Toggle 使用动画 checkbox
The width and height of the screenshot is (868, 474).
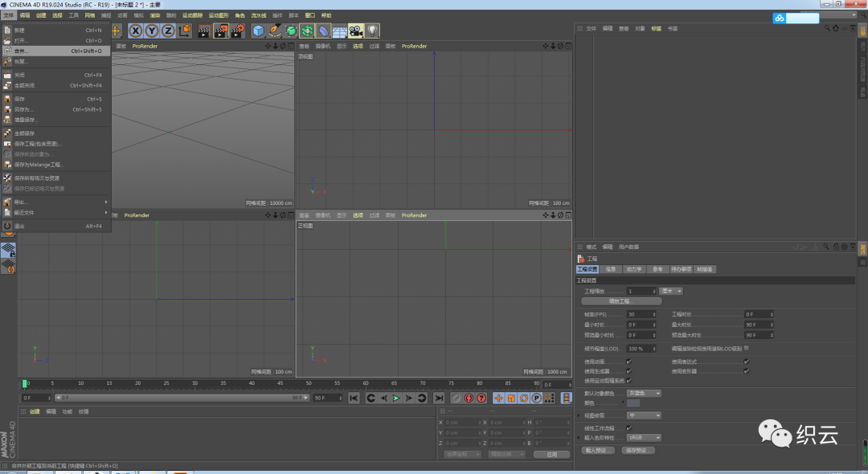pyautogui.click(x=628, y=362)
